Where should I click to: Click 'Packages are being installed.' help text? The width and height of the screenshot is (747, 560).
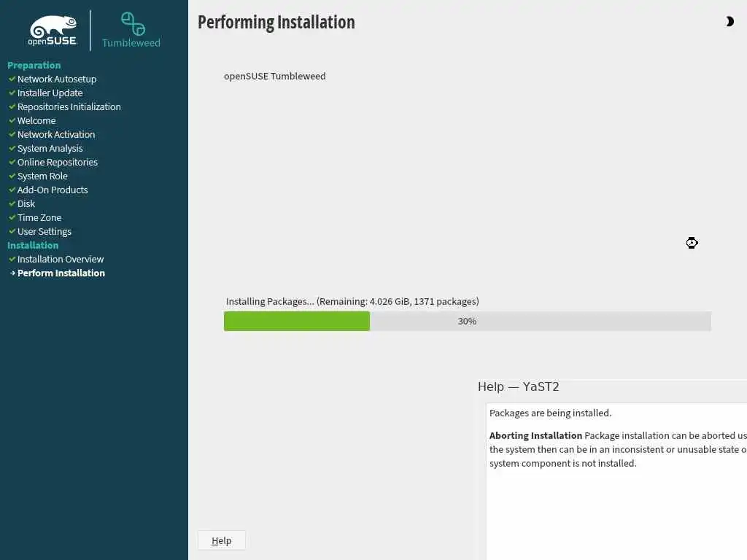[550, 413]
